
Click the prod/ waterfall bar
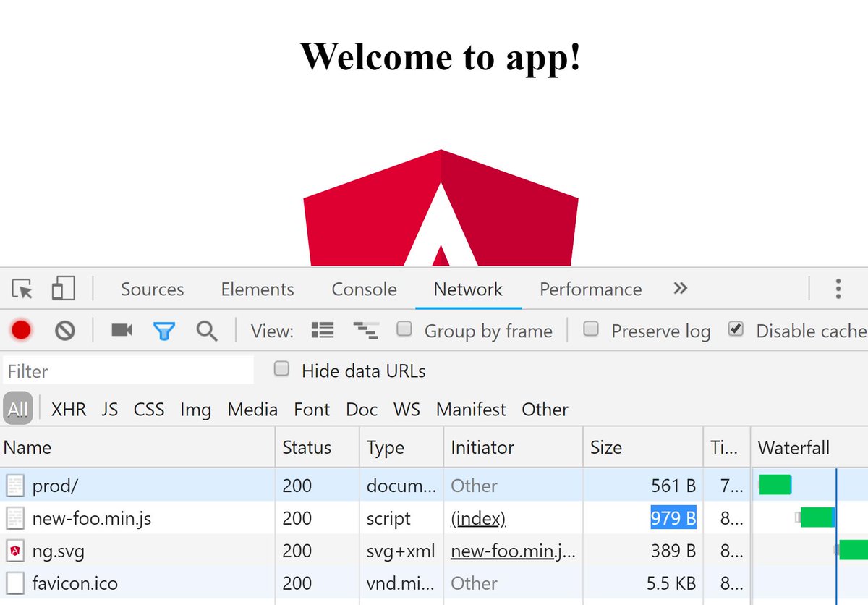(x=775, y=484)
